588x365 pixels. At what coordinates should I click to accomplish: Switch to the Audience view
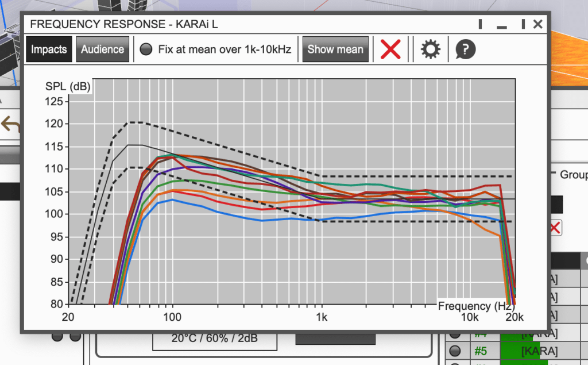102,49
